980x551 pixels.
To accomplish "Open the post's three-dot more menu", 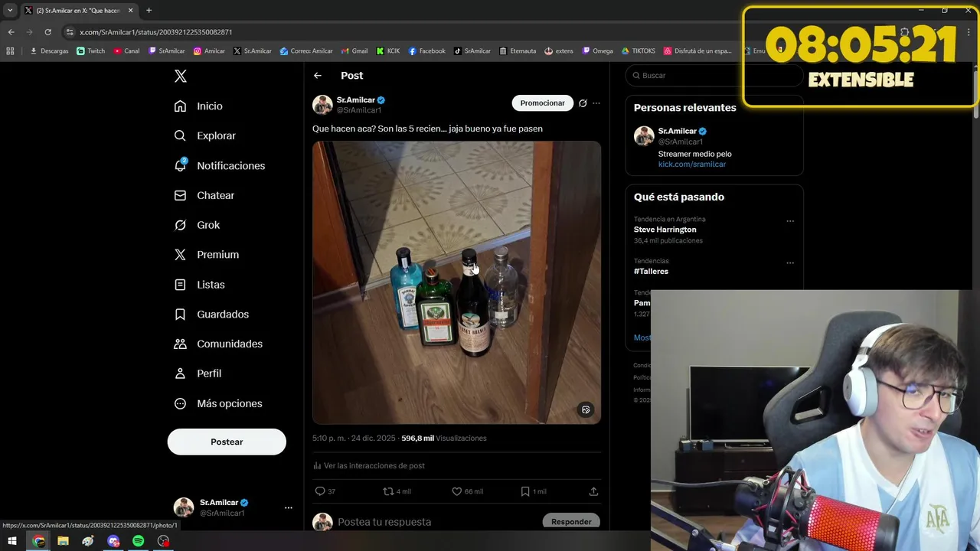I will (x=596, y=103).
